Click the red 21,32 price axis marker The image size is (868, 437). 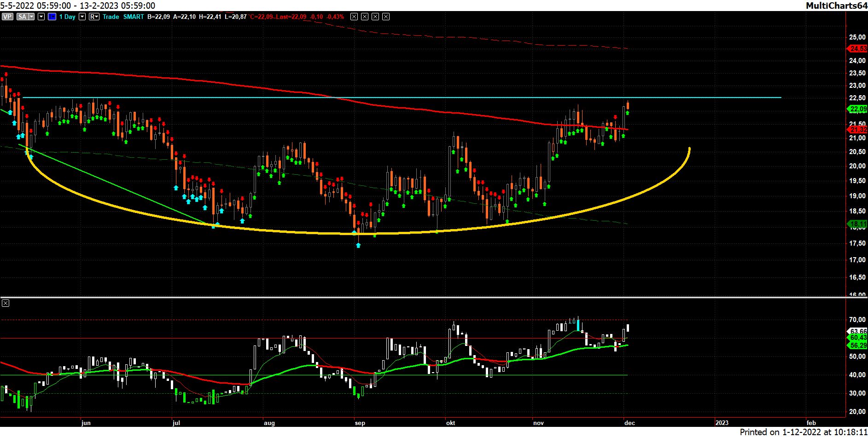pyautogui.click(x=857, y=130)
